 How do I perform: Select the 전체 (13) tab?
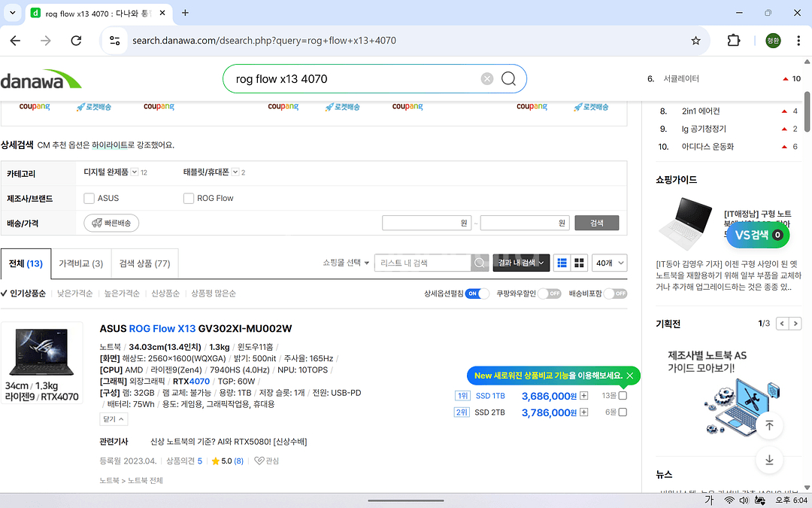pos(26,264)
